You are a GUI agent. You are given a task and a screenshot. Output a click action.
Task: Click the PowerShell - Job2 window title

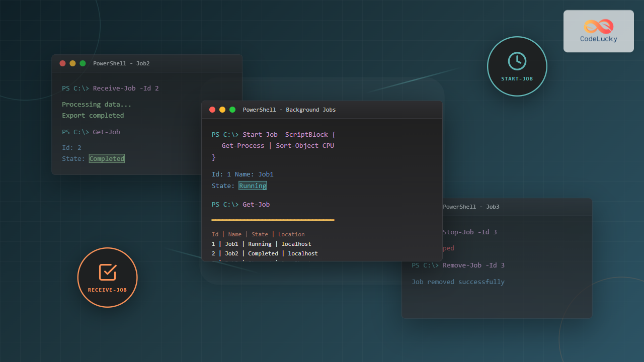pos(121,63)
